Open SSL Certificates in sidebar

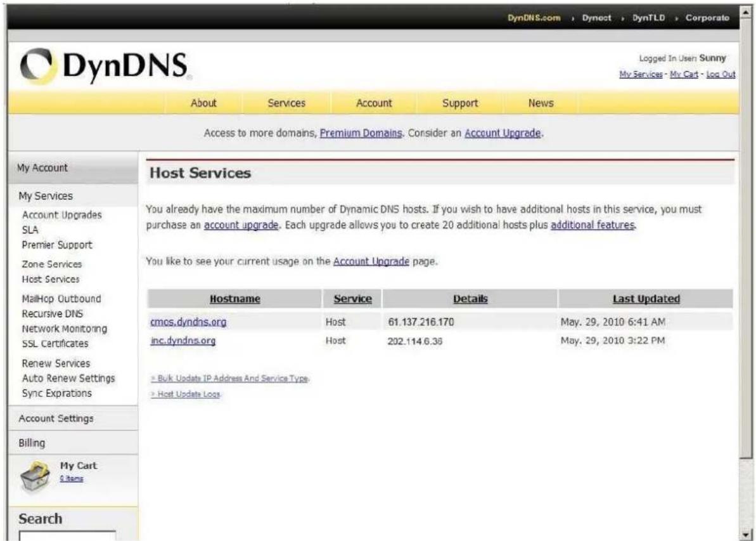click(x=55, y=344)
